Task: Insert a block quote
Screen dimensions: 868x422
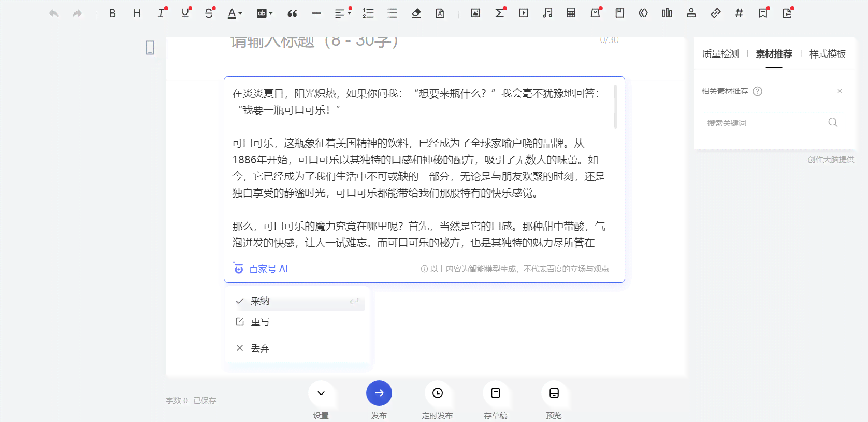Action: coord(292,13)
